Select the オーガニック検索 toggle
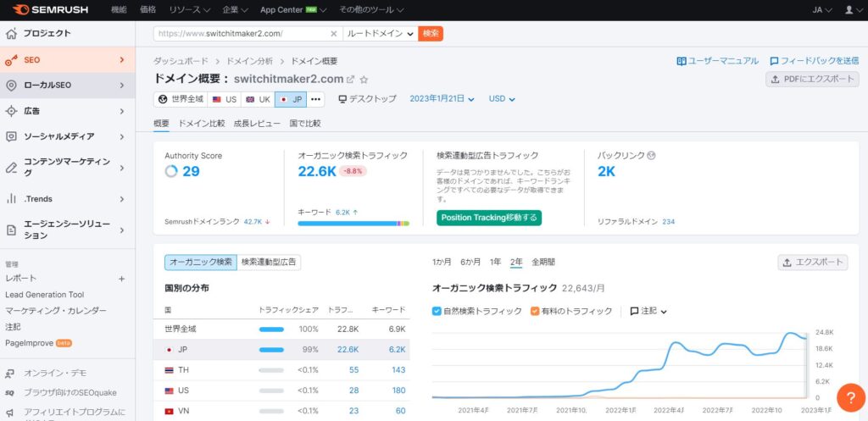Viewport: 868px width, 421px height. [x=201, y=263]
